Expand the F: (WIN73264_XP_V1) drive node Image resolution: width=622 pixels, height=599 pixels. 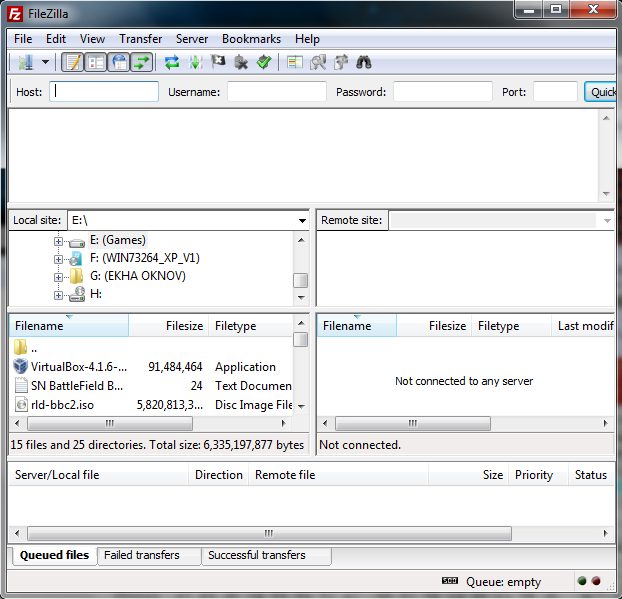tap(58, 259)
